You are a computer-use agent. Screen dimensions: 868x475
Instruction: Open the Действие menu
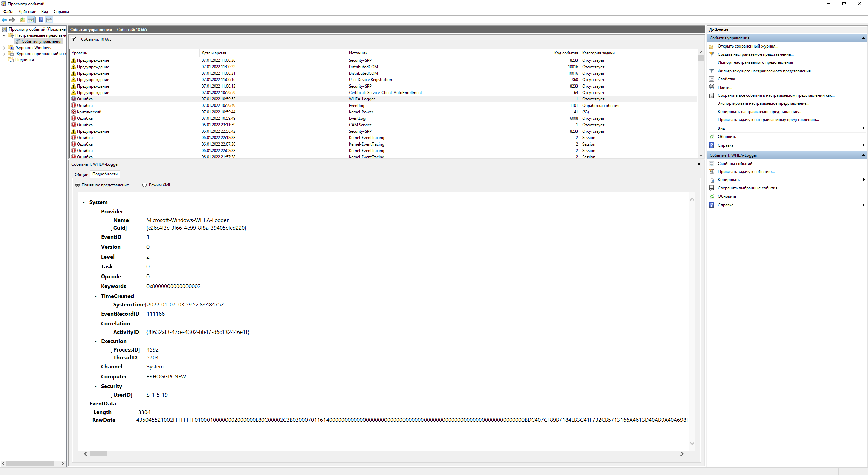(x=27, y=12)
